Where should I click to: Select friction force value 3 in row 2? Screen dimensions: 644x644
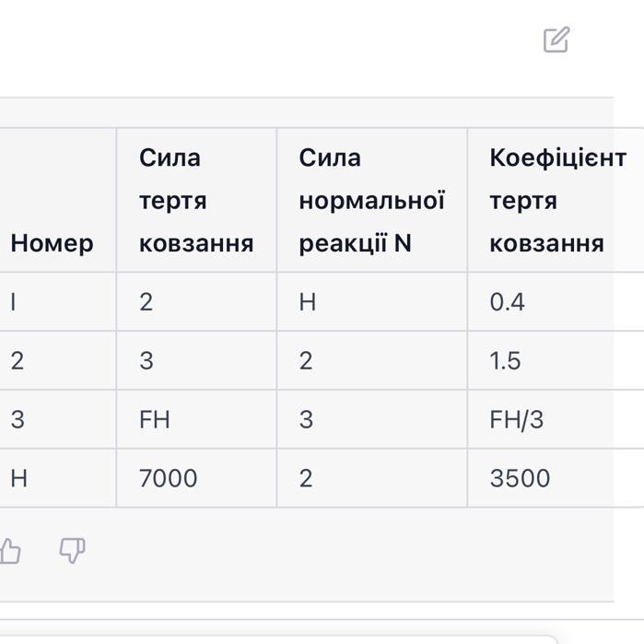[197, 360]
